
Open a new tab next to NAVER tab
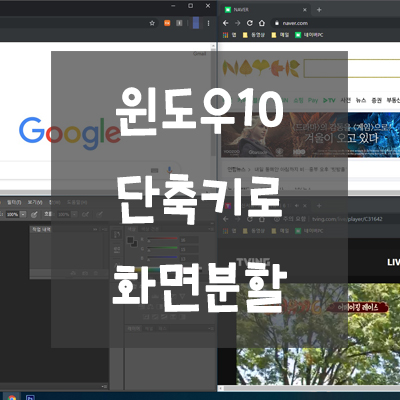coord(319,10)
